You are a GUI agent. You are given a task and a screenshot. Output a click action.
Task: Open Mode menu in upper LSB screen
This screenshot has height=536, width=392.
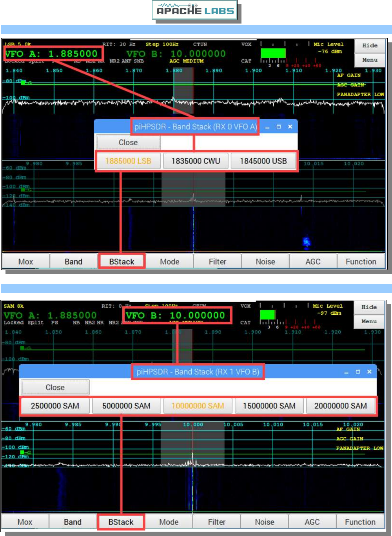click(x=169, y=261)
